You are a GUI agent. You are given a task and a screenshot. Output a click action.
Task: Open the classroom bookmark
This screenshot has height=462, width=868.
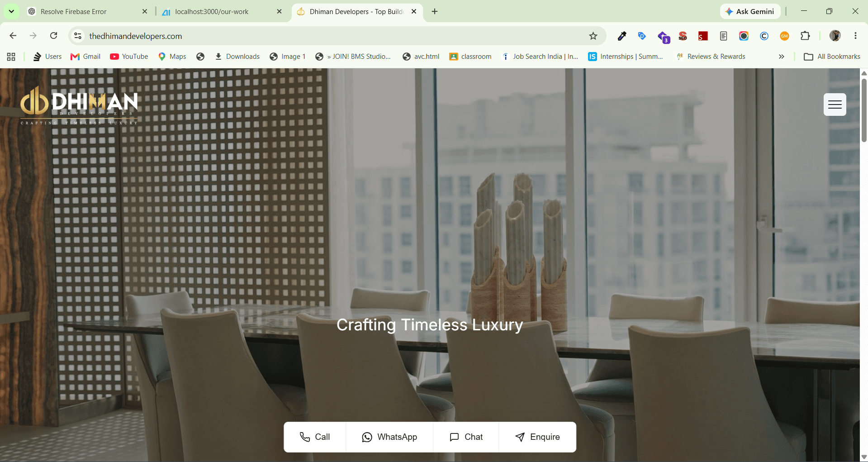(470, 57)
